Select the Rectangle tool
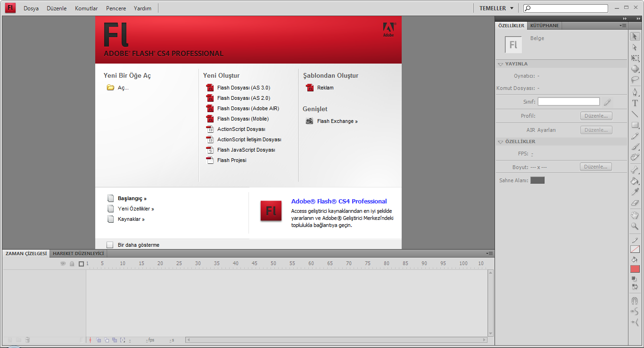The width and height of the screenshot is (644, 348). (635, 125)
